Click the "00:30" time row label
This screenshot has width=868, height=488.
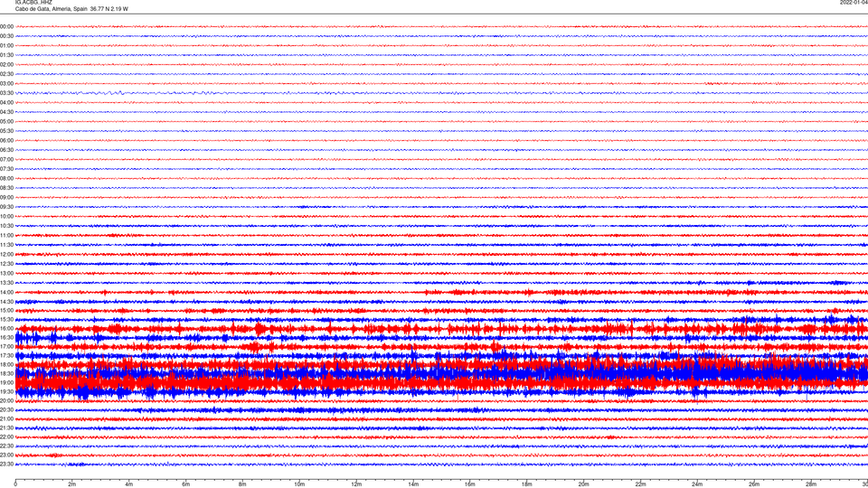click(6, 36)
